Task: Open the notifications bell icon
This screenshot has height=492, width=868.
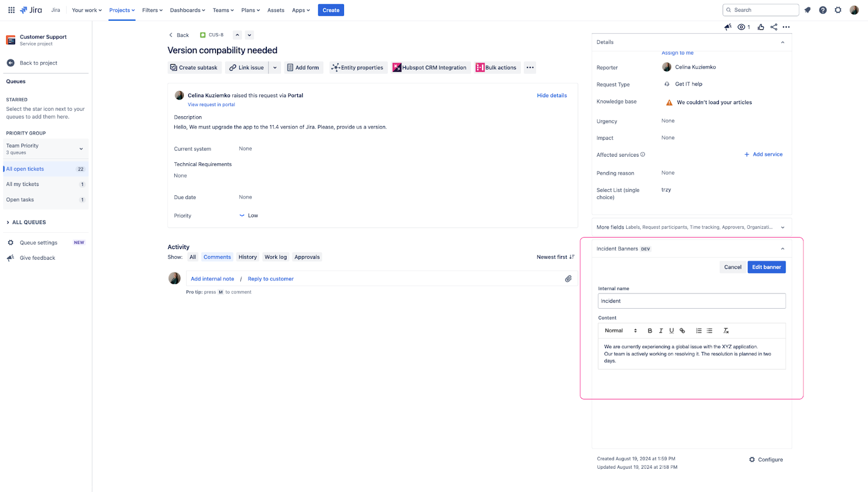Action: click(807, 10)
